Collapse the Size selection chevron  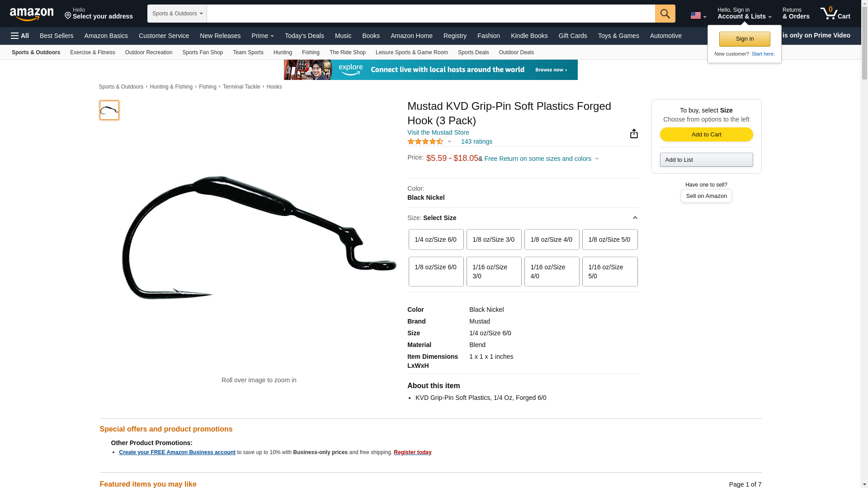coord(635,218)
